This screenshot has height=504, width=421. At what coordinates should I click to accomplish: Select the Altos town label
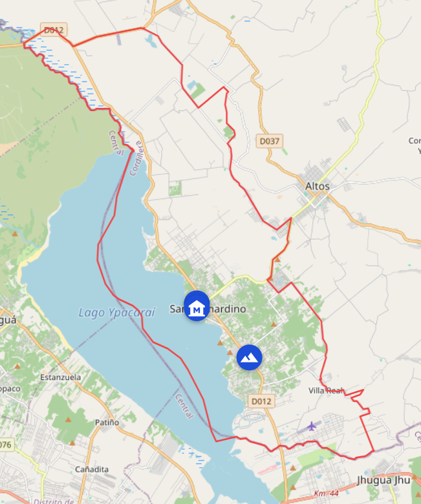point(318,186)
